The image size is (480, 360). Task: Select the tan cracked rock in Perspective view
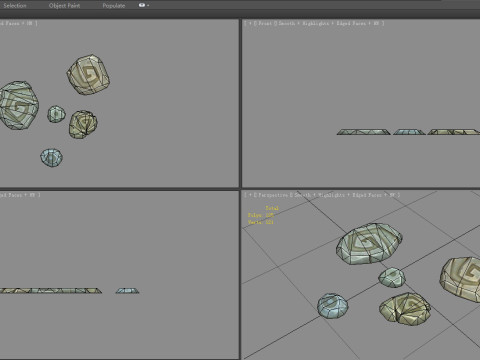point(405,309)
